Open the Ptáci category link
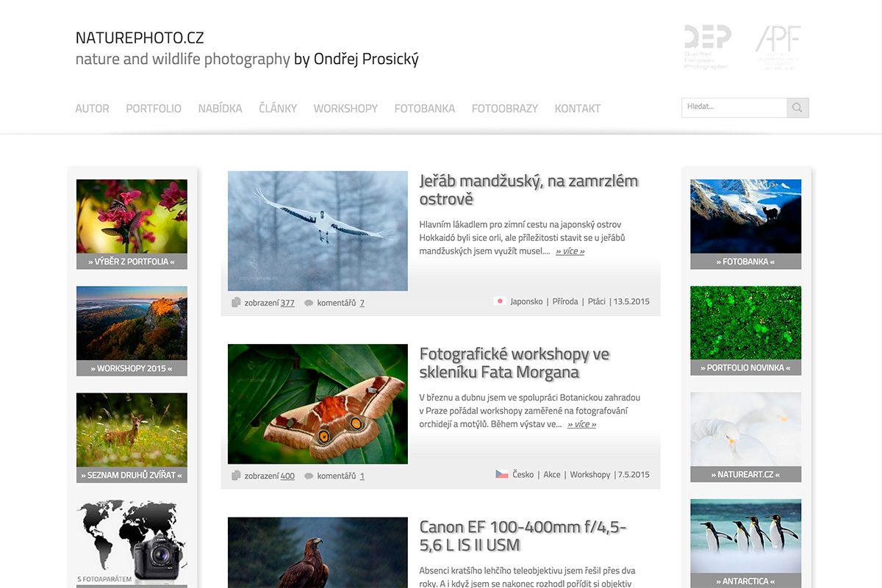 [596, 301]
